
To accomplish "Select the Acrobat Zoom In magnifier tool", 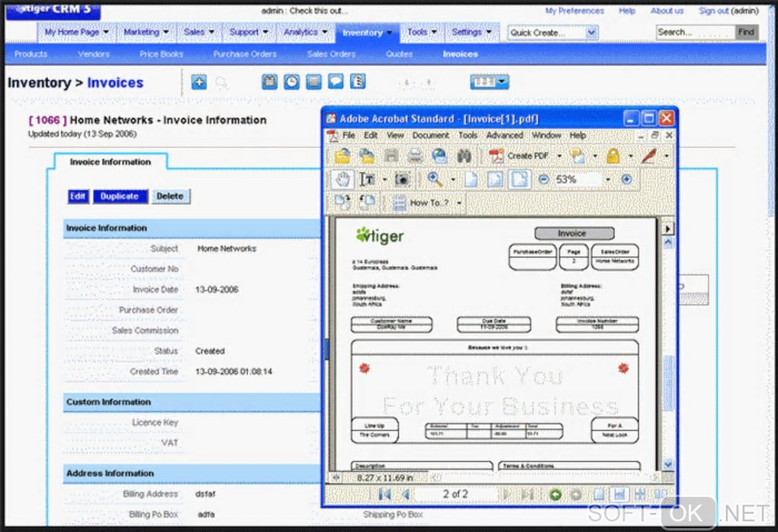I will [x=435, y=179].
